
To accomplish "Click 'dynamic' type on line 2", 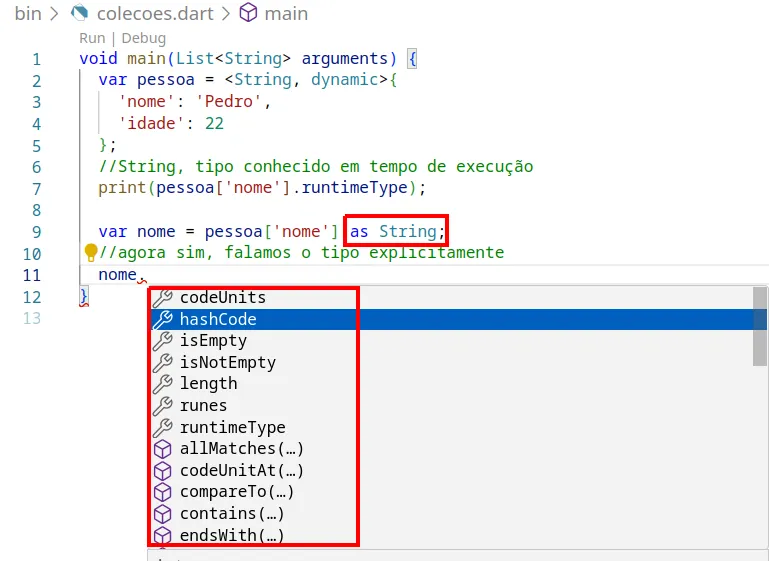I will coord(345,80).
